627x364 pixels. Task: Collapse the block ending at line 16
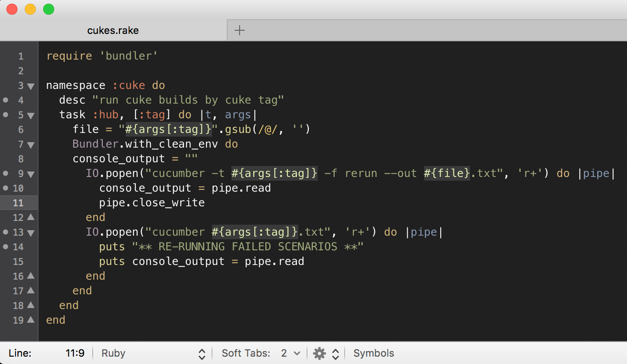(x=31, y=276)
